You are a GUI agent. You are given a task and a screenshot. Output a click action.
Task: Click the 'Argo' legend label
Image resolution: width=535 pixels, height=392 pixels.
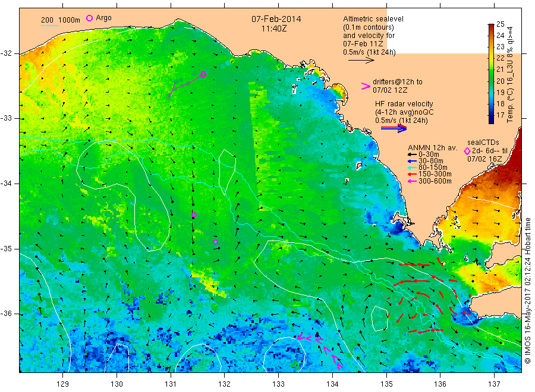click(103, 18)
